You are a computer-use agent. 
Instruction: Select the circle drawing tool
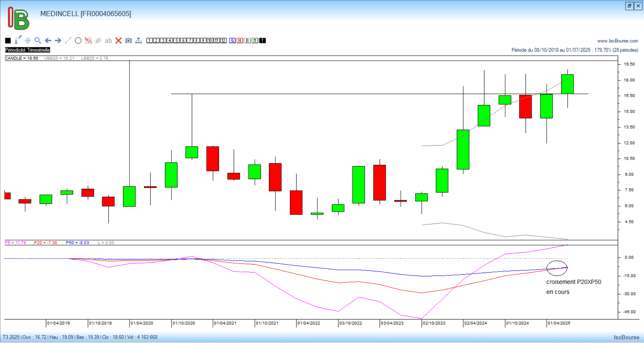point(78,41)
